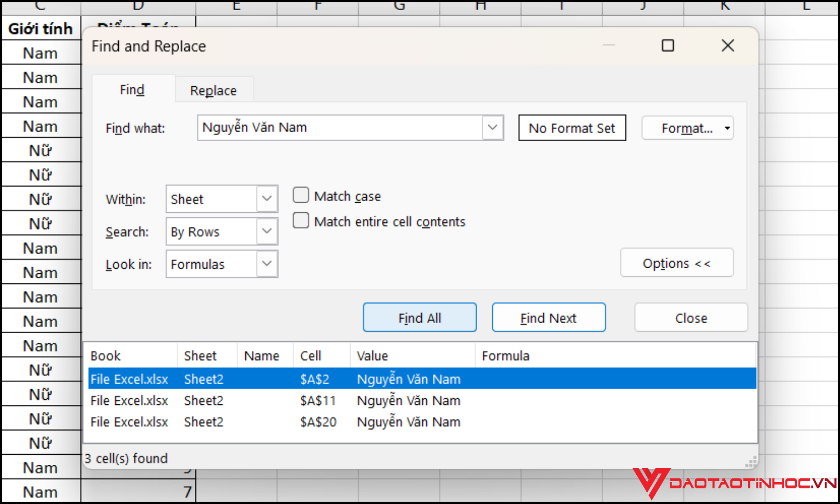The width and height of the screenshot is (840, 504).
Task: Expand Find what history dropdown arrow
Action: click(x=492, y=128)
